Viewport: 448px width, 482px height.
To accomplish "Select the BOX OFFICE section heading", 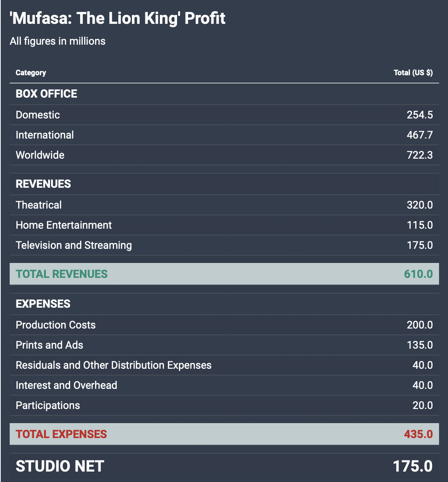I will point(47,94).
